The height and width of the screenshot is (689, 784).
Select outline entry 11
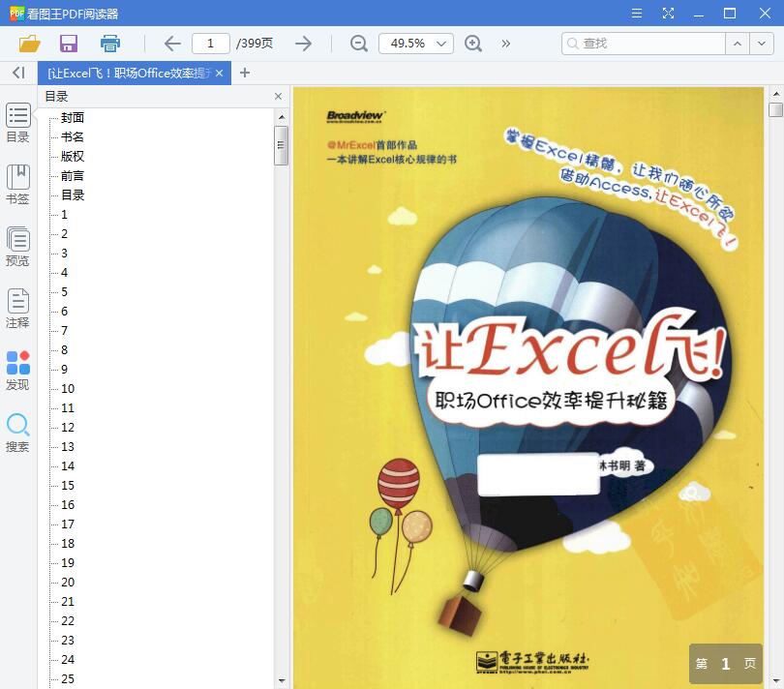[x=68, y=408]
